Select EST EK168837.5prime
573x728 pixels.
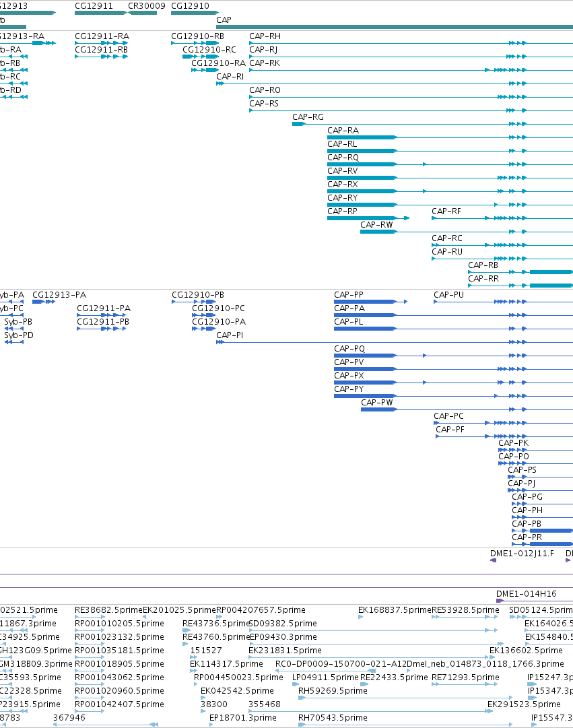coord(395,610)
